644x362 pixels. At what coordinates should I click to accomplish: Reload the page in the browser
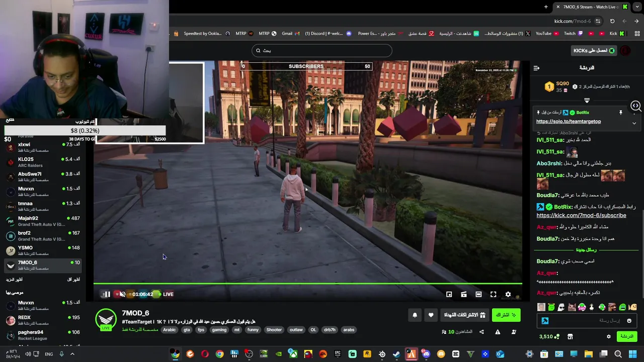click(612, 21)
